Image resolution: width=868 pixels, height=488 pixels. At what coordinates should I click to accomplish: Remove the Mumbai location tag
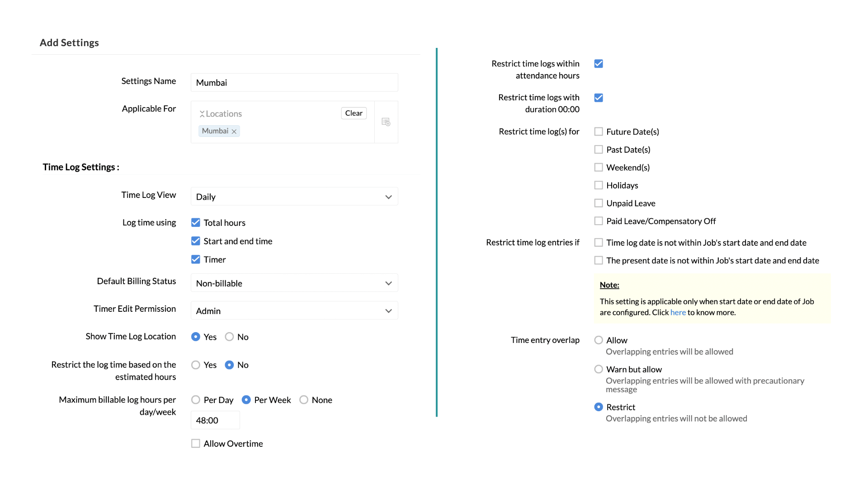(x=234, y=131)
